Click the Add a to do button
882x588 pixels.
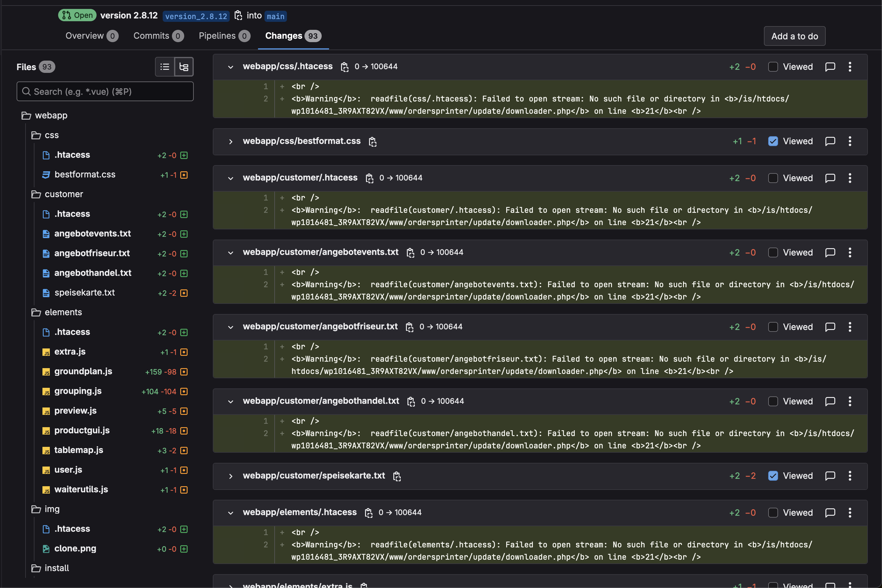click(x=795, y=36)
